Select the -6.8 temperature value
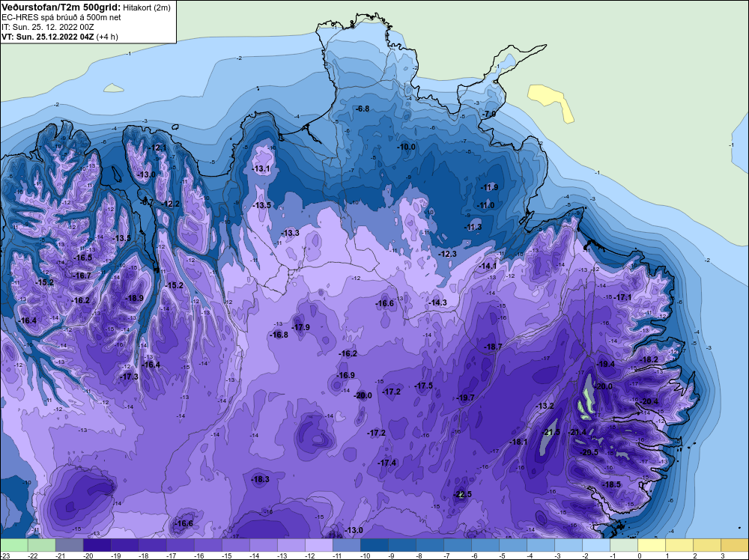This screenshot has height=560, width=749. [363, 109]
